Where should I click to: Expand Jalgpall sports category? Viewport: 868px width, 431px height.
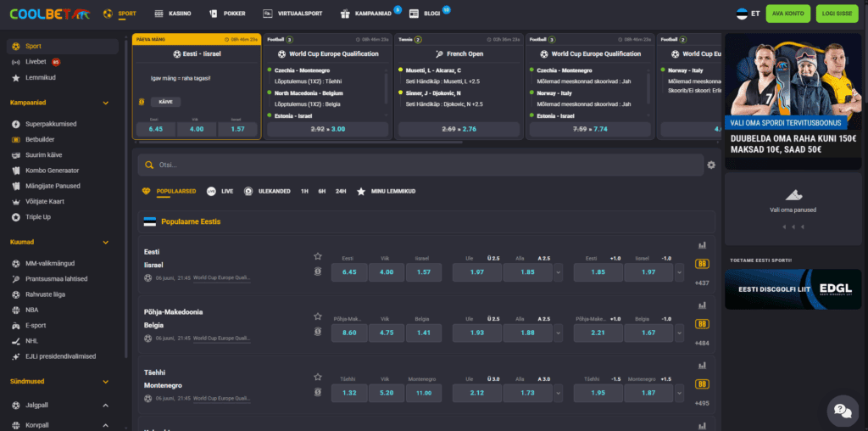pos(106,406)
